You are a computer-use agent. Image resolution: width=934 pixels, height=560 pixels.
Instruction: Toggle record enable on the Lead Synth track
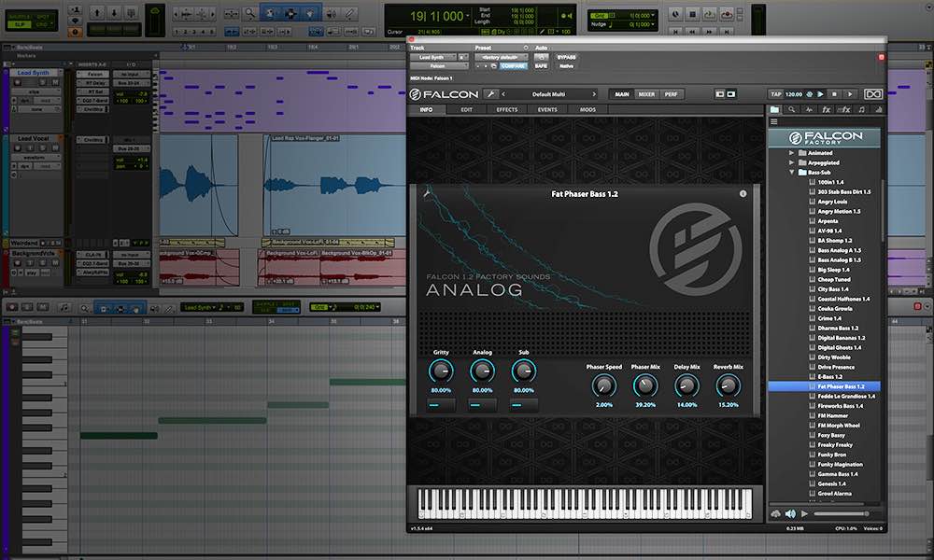[17, 82]
